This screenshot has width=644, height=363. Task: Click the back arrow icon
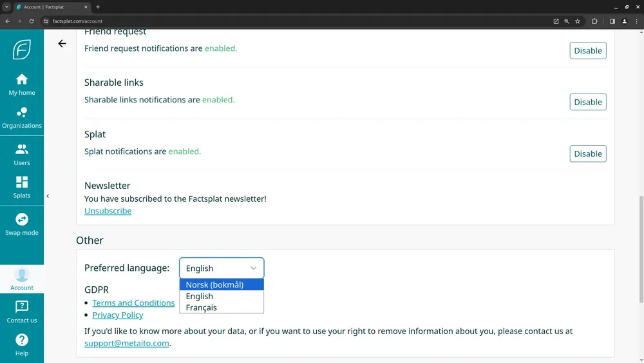click(62, 44)
